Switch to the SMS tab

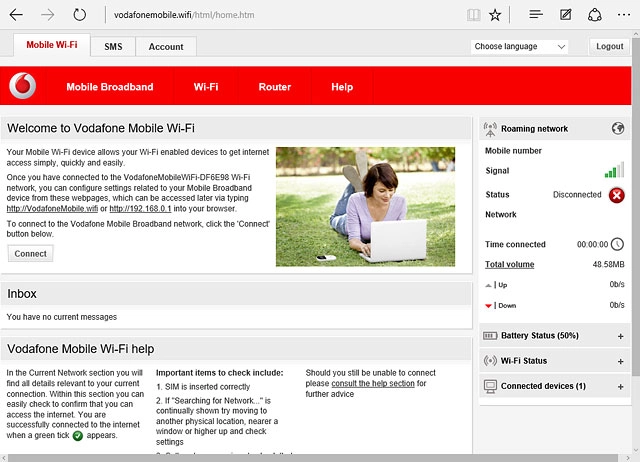[113, 47]
